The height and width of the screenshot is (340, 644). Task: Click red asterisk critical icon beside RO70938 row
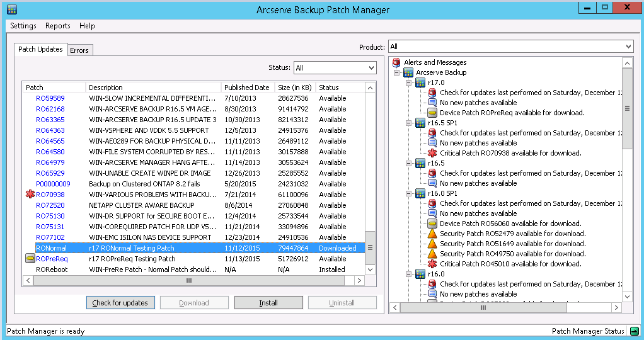[30, 194]
